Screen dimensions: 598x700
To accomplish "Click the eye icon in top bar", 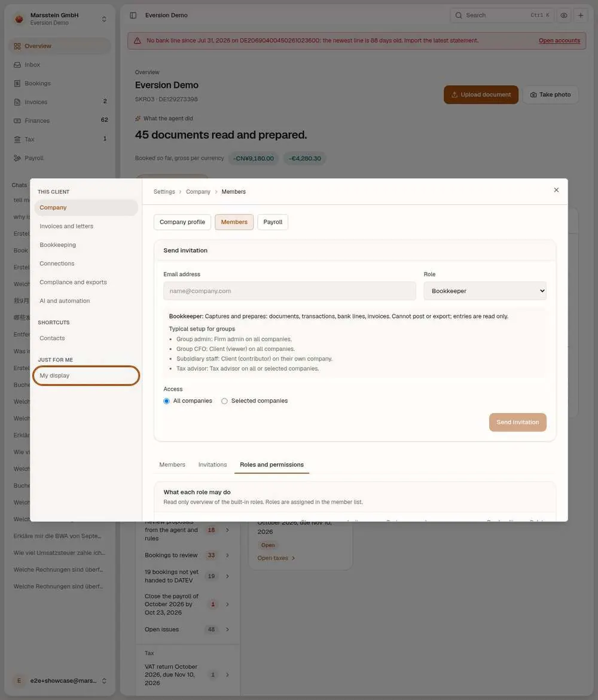I will click(564, 15).
